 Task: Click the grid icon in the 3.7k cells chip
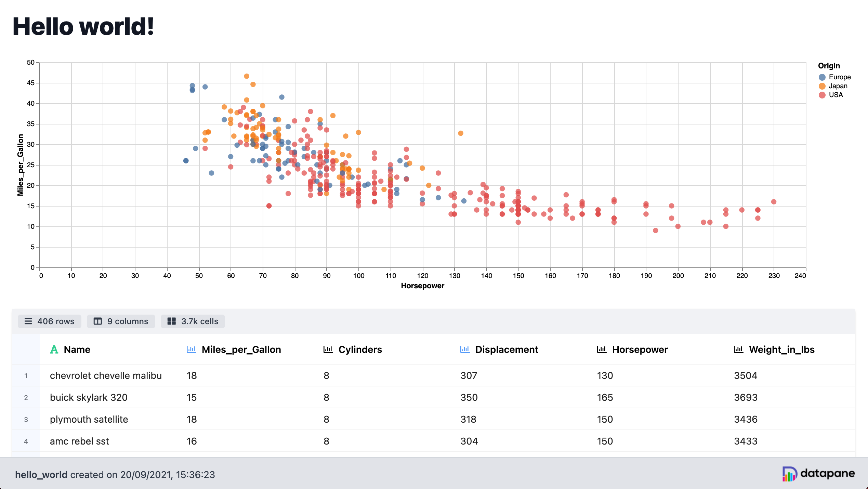point(172,321)
